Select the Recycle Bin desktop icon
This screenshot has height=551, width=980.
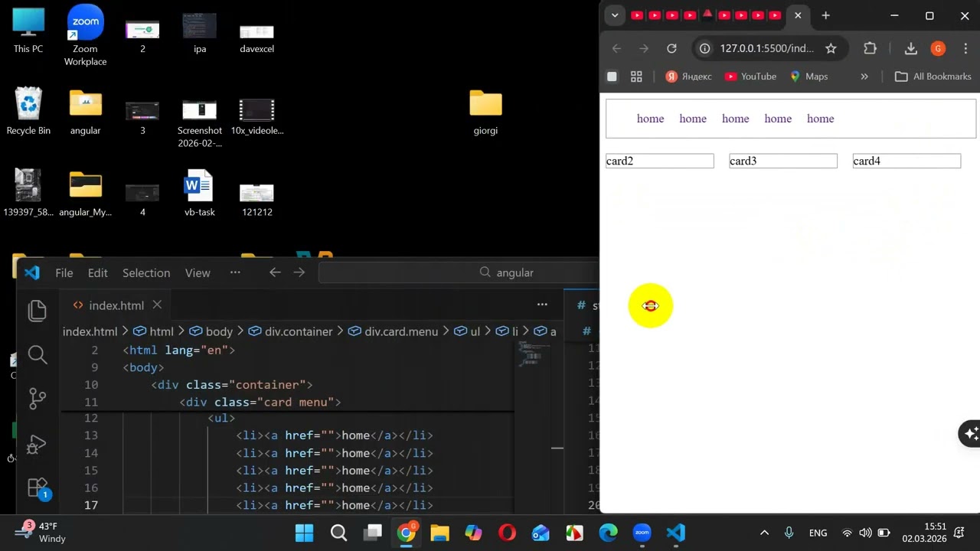[x=28, y=111]
